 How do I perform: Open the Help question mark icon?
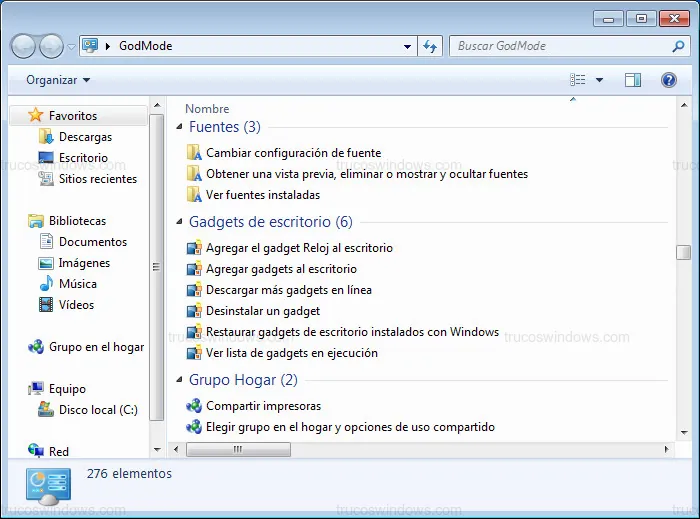point(669,80)
